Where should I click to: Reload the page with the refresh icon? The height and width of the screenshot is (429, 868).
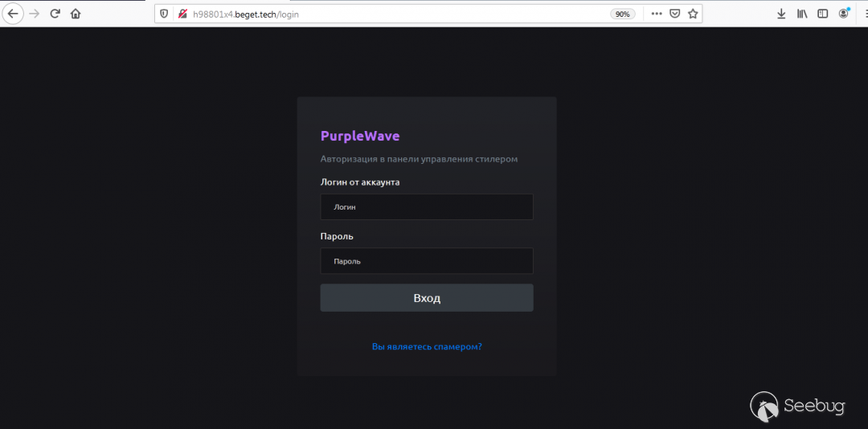pyautogui.click(x=55, y=14)
